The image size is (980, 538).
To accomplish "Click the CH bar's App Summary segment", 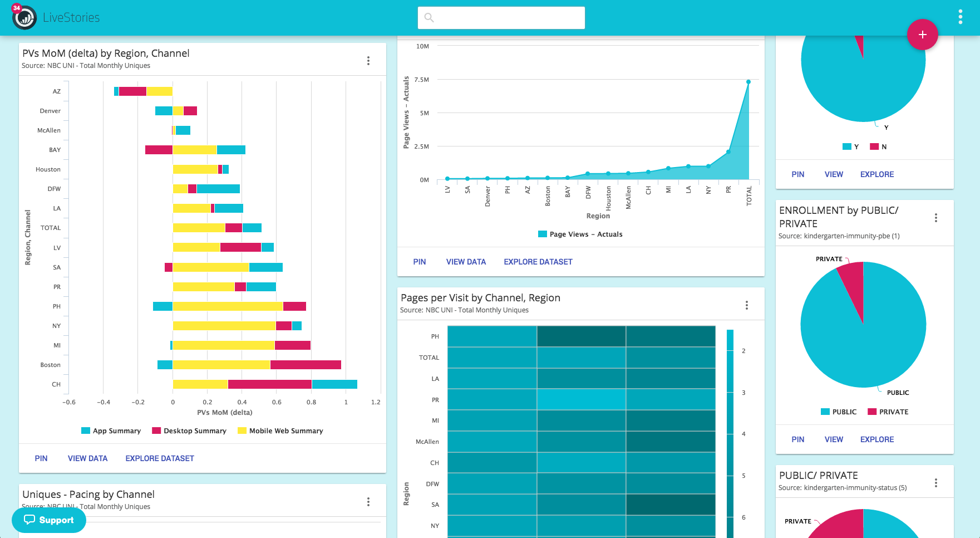I will 334,384.
